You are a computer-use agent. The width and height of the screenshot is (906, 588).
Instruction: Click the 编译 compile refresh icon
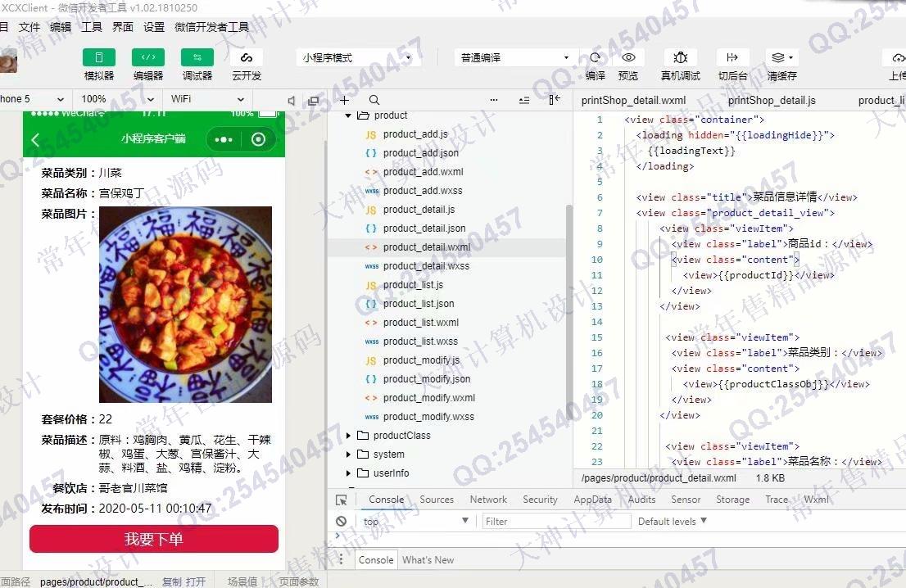coord(596,57)
